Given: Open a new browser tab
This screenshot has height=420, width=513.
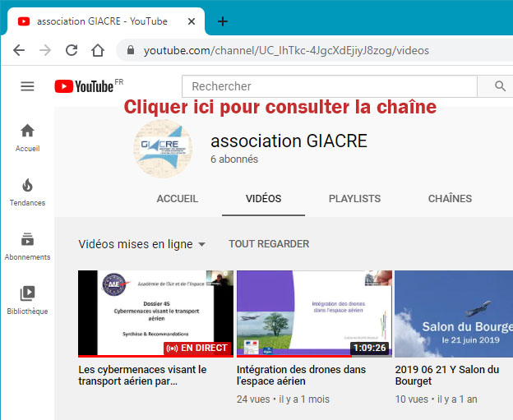Looking at the screenshot, I should 222,21.
